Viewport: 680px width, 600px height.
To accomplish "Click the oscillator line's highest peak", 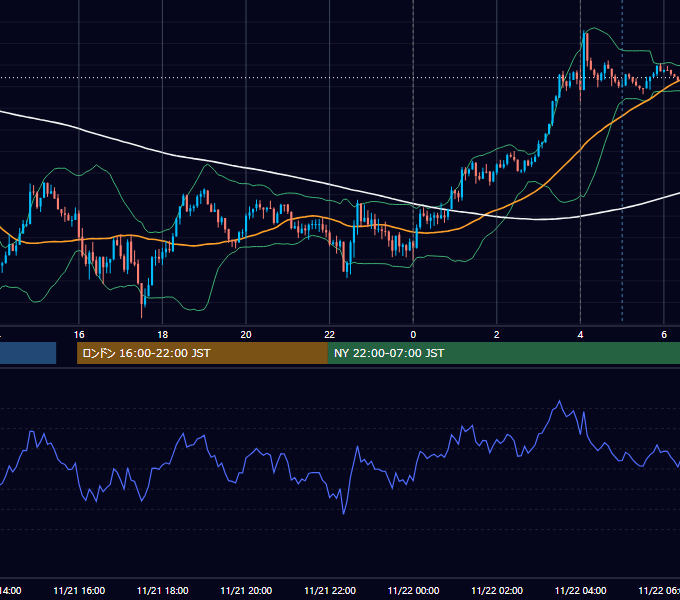I will 559,401.
